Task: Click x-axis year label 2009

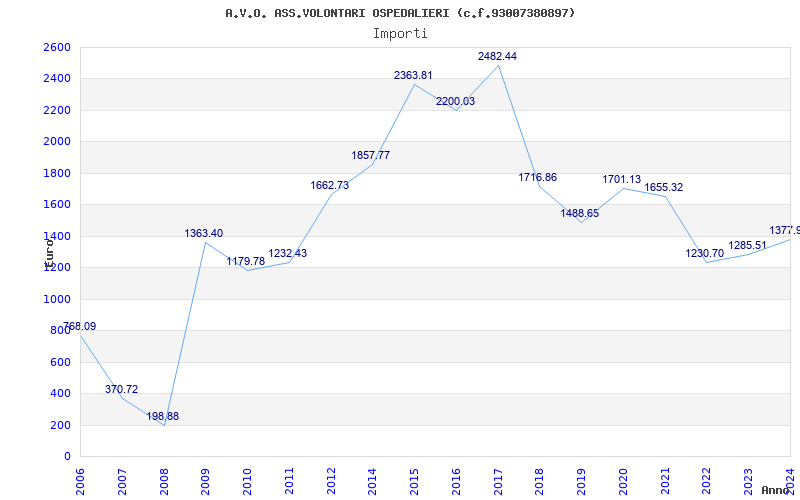Action: [205, 482]
